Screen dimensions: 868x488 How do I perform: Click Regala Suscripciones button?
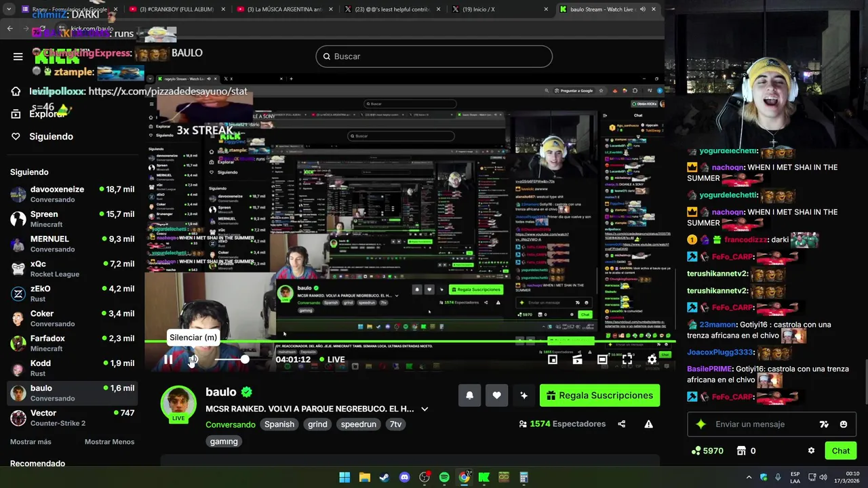pyautogui.click(x=599, y=396)
